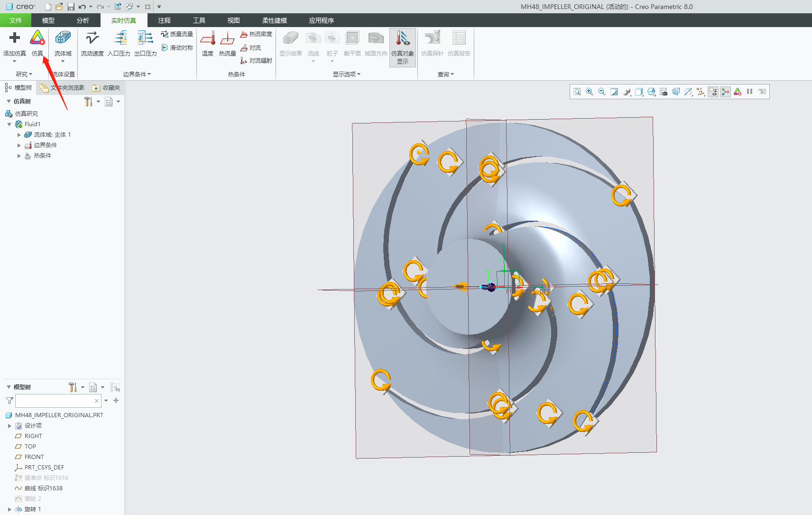Click the model tree filter search field
This screenshot has height=515, width=812.
(55, 401)
